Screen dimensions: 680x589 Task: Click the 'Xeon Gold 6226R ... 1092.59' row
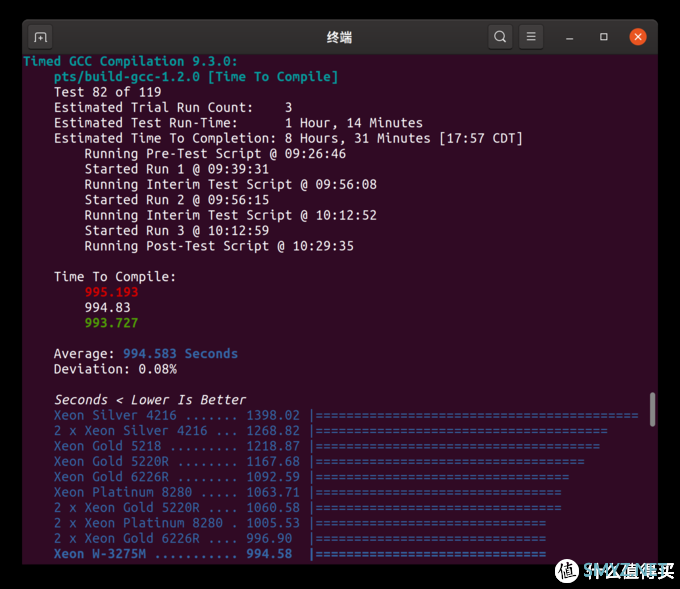311,477
